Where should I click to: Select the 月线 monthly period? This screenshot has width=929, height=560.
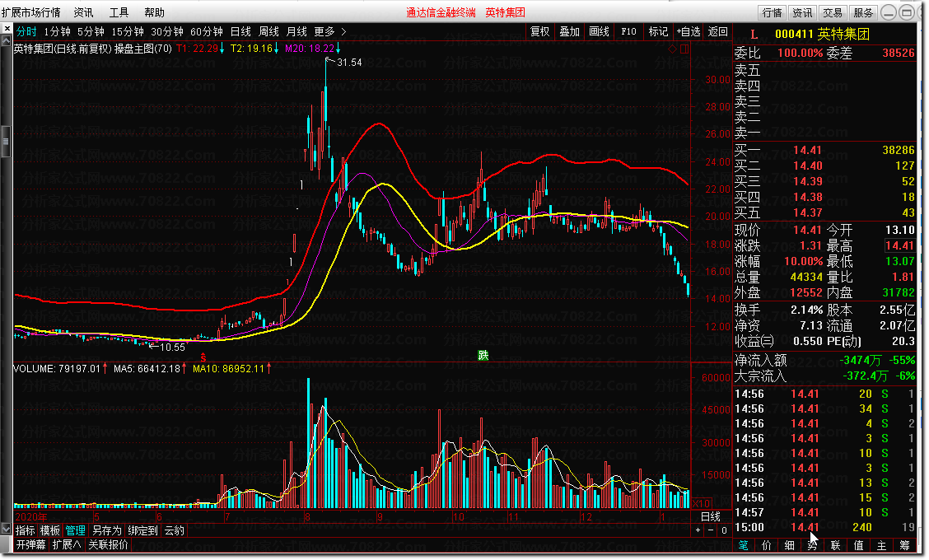click(x=296, y=31)
